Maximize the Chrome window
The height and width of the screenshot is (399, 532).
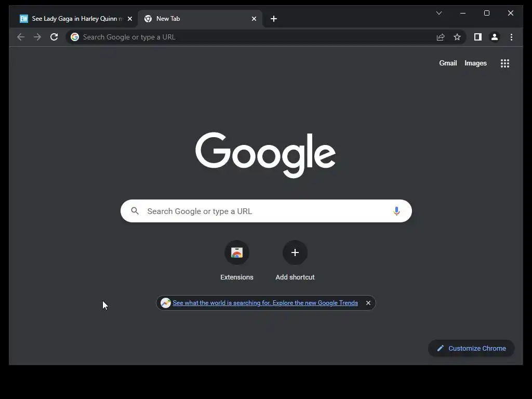pos(486,13)
